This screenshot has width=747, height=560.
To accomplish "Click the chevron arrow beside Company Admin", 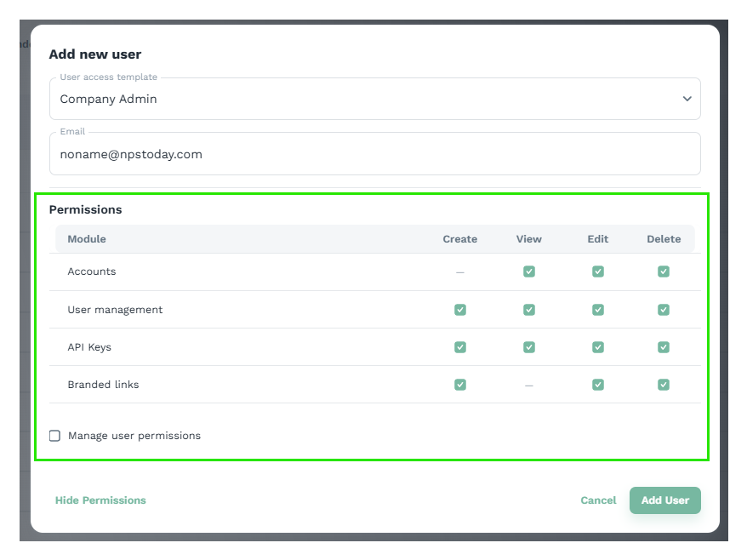I will click(687, 99).
